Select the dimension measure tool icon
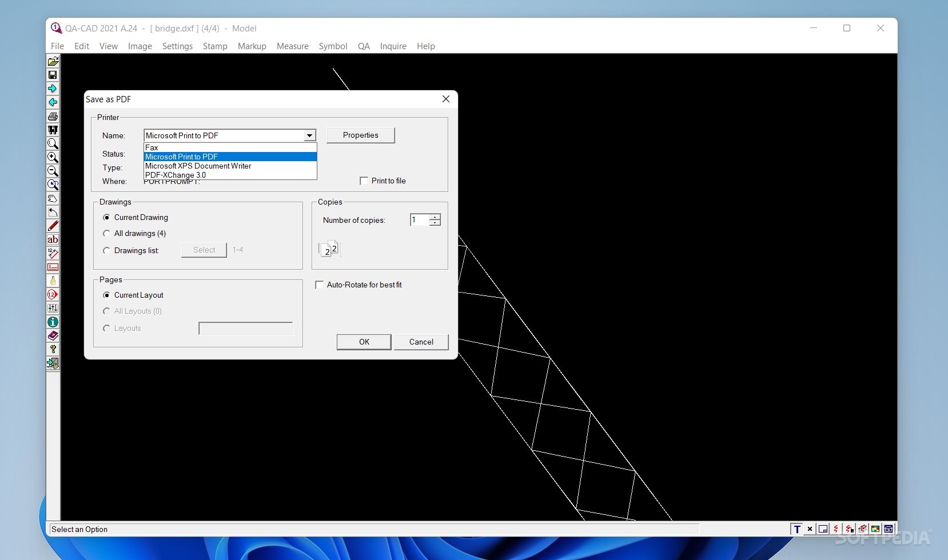 [53, 253]
